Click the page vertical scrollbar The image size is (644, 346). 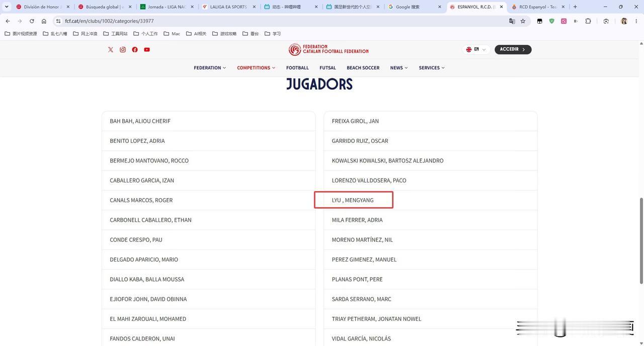(641, 240)
